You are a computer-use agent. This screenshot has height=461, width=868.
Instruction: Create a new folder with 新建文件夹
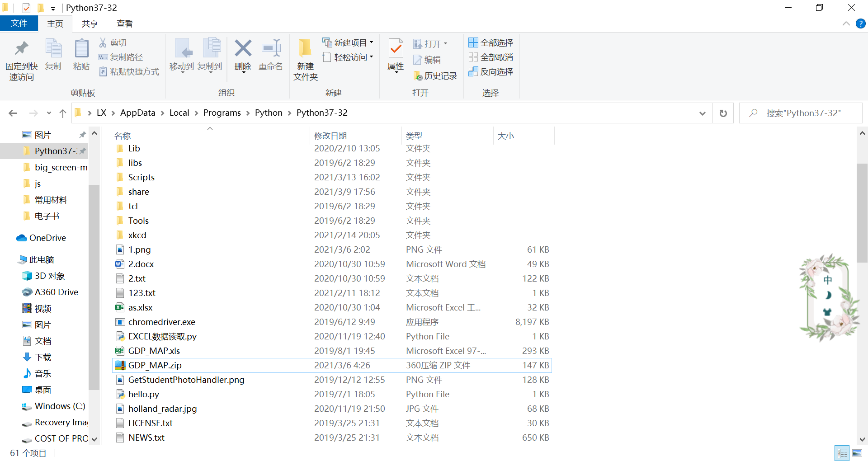point(305,59)
